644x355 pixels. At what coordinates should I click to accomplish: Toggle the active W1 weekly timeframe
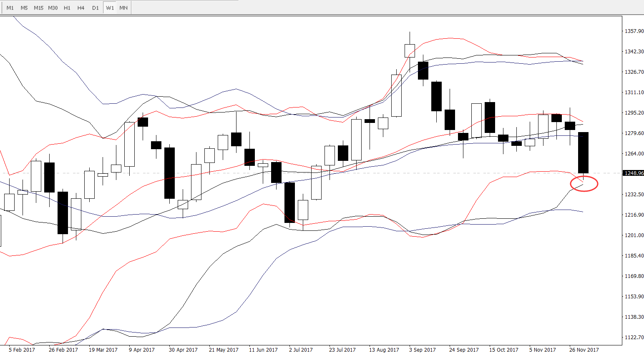110,8
